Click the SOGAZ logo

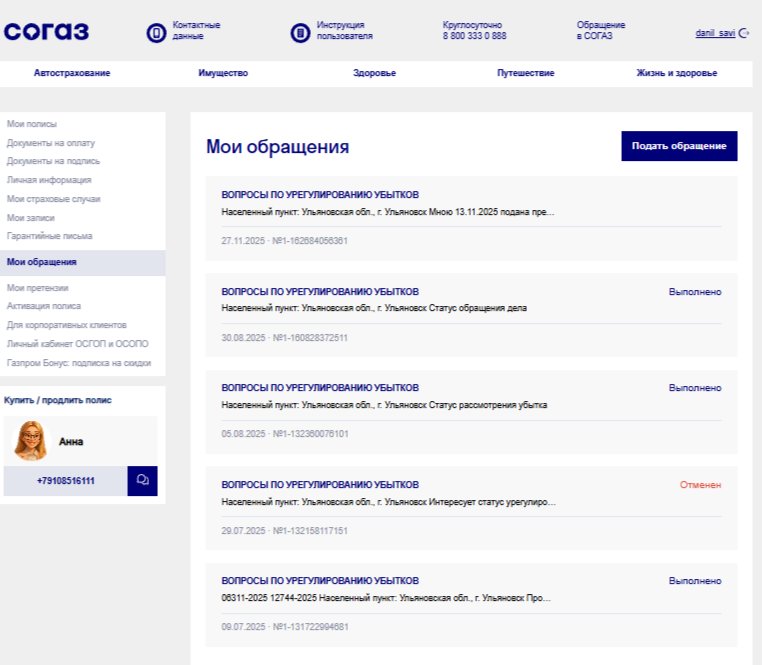pyautogui.click(x=46, y=32)
